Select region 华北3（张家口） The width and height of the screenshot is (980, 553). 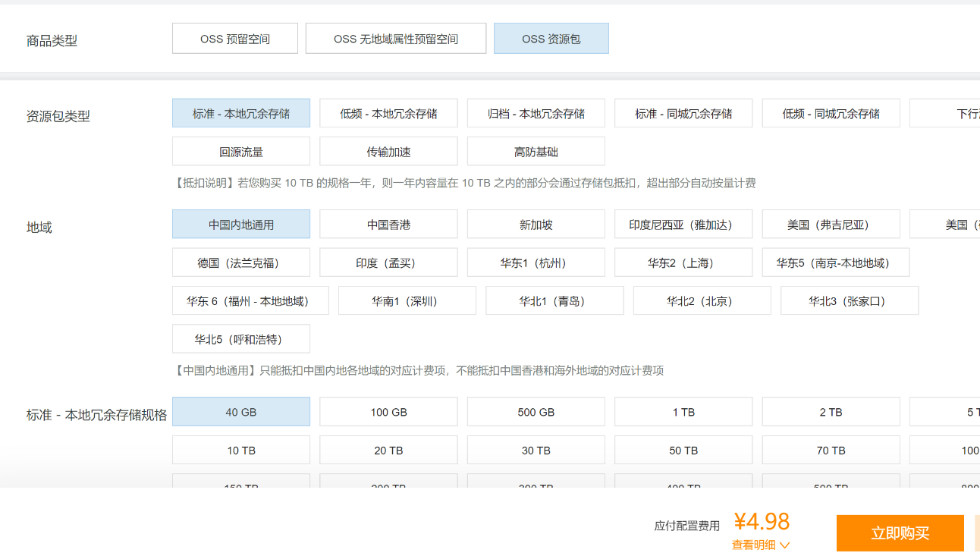click(x=850, y=300)
